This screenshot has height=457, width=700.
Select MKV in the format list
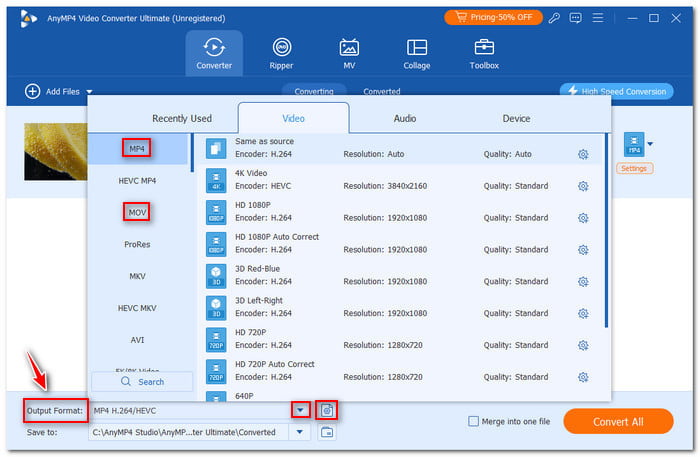pyautogui.click(x=137, y=276)
